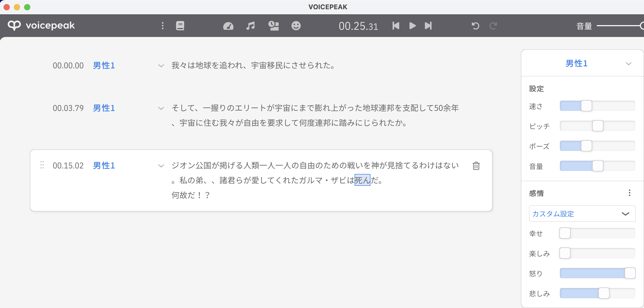Adjust the ピッチ pitch slider
Screen dimensions: 644x308
[x=597, y=126]
